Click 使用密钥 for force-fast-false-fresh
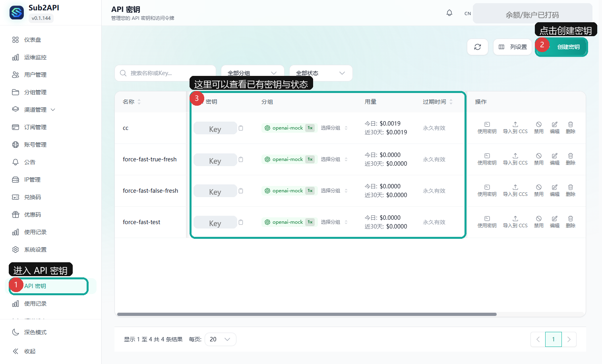This screenshot has height=364, width=602. tap(487, 190)
